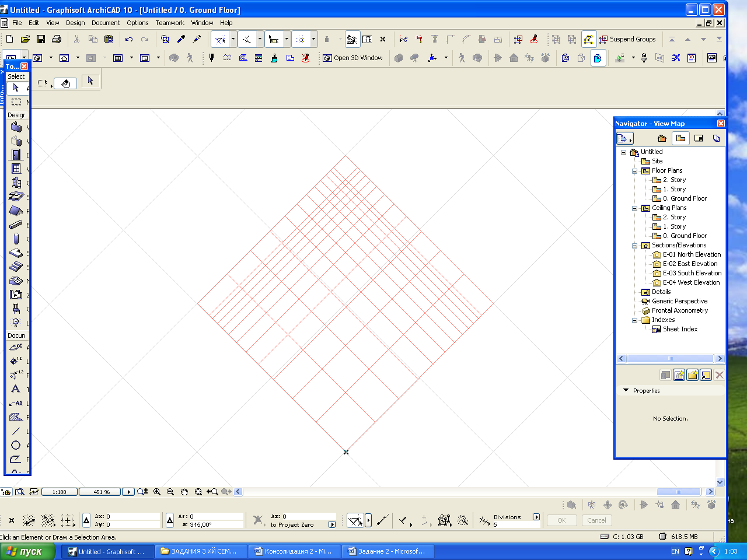Collapse the Floor Plans tree node
747x560 pixels.
[634, 171]
